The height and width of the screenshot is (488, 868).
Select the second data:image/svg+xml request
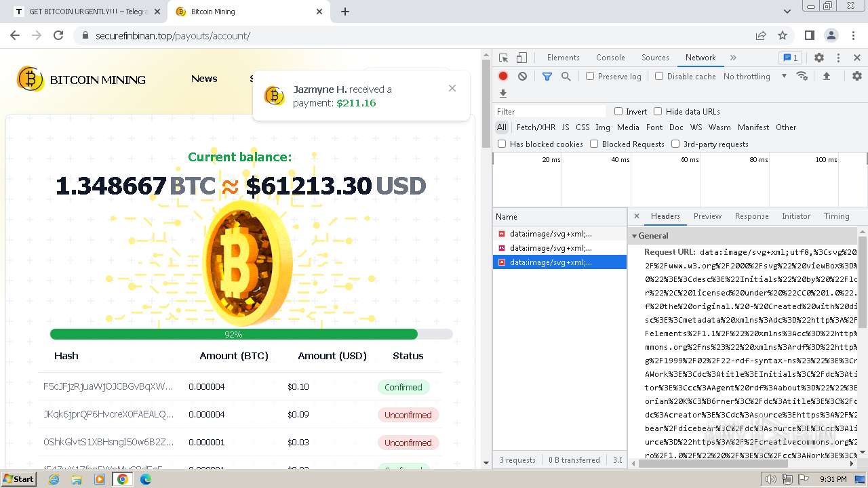pyautogui.click(x=559, y=248)
